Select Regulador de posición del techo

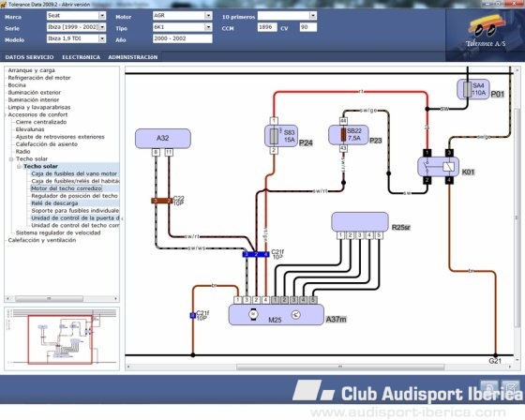(74, 196)
